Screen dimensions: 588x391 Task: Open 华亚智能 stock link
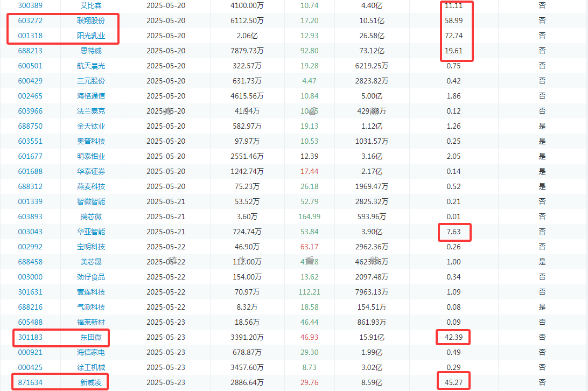coord(91,232)
